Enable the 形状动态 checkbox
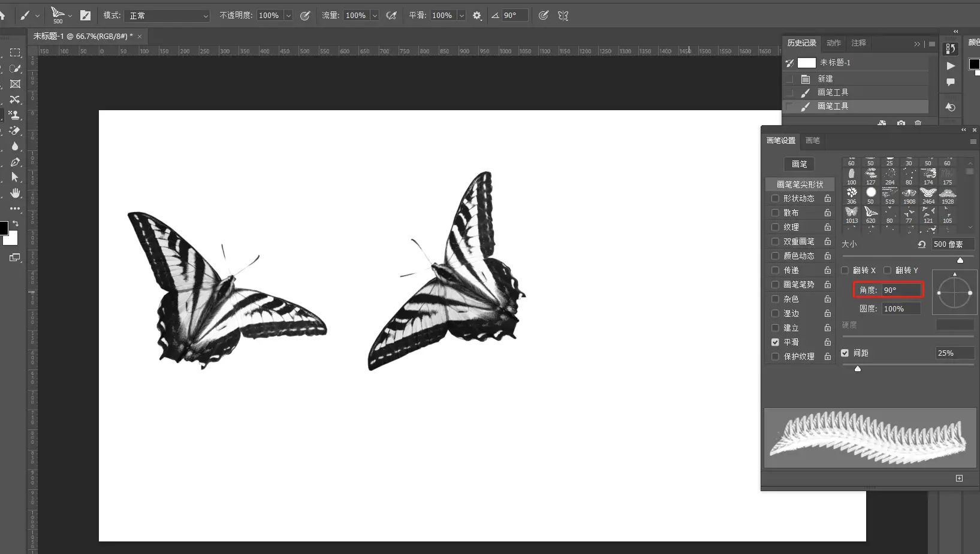 [775, 198]
